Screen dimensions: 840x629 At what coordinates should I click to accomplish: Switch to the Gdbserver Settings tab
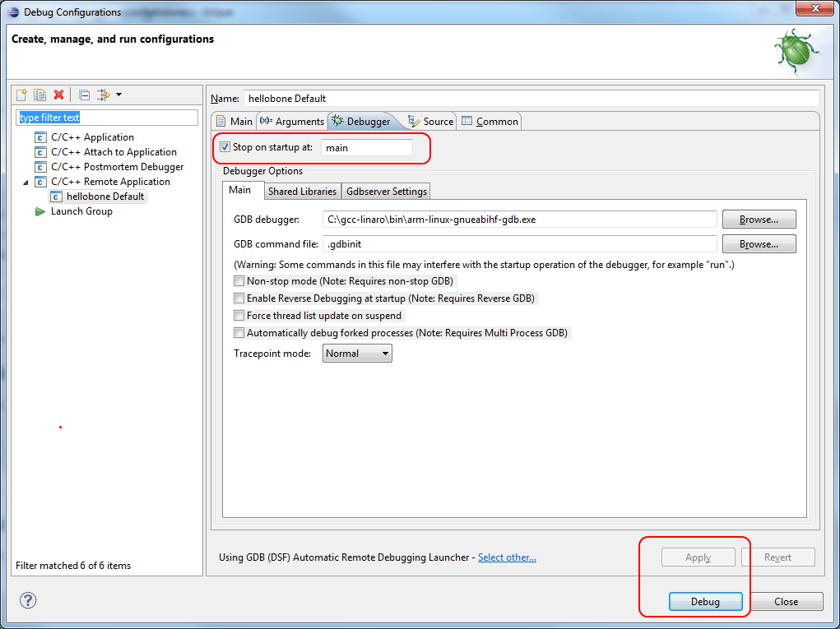(x=385, y=190)
